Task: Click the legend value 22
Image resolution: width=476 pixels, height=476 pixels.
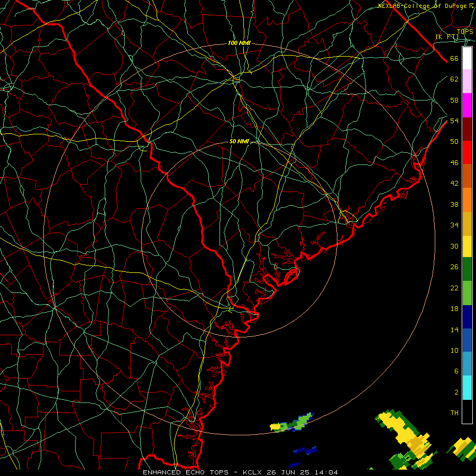Action: [454, 288]
